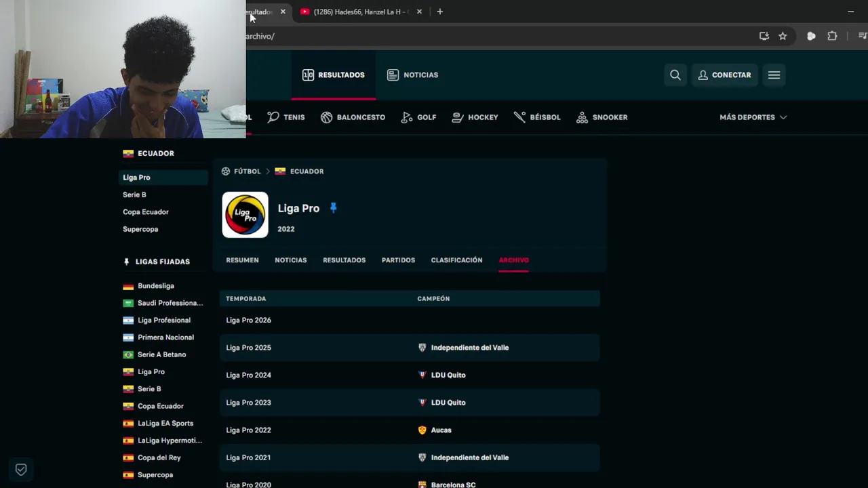This screenshot has height=488, width=868.
Task: Select the Archivo tab
Action: click(x=513, y=260)
